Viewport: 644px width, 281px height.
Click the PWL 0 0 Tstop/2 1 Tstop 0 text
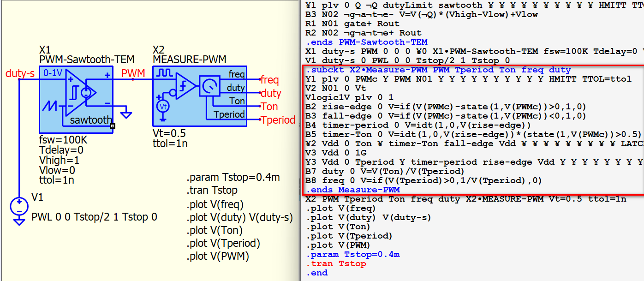pos(94,216)
